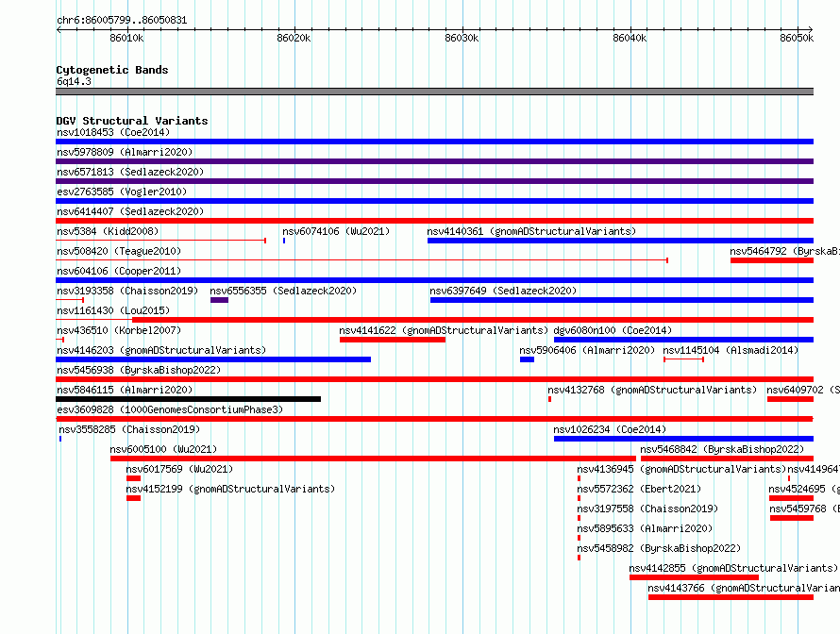This screenshot has width=840, height=634.
Task: Select the nsv5978809 (Almarri2020) label
Action: coord(125,152)
